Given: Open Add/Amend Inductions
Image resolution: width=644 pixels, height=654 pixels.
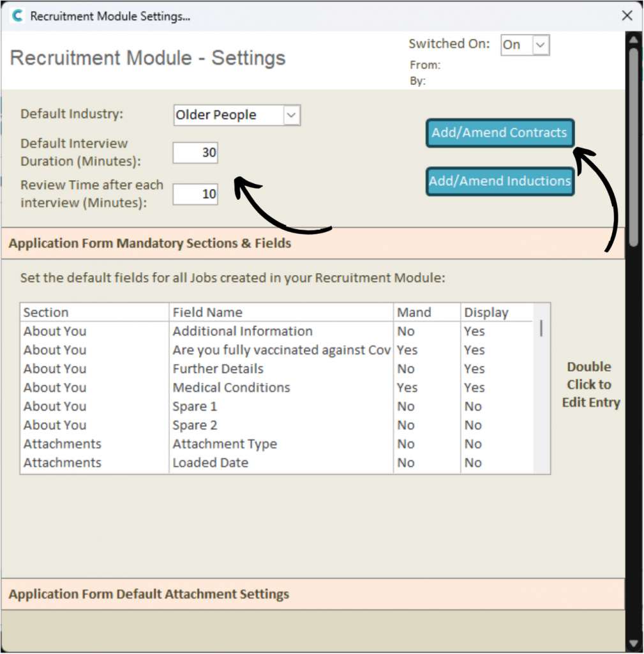Looking at the screenshot, I should click(500, 181).
